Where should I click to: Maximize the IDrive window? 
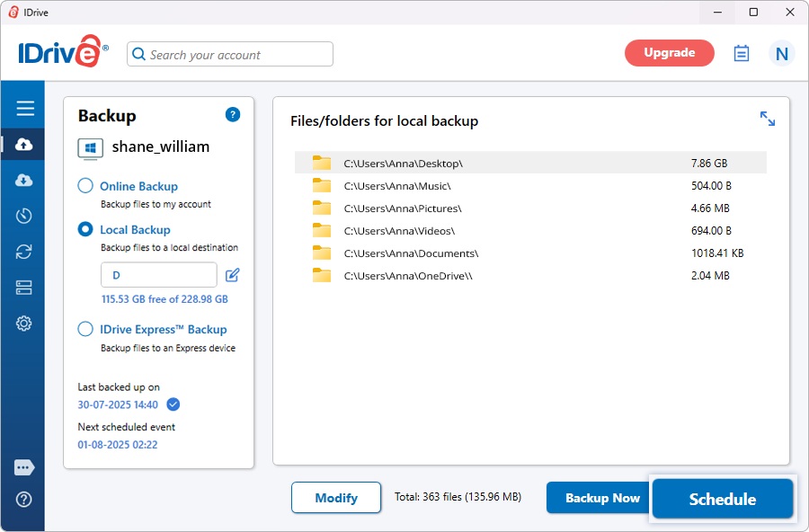753,12
